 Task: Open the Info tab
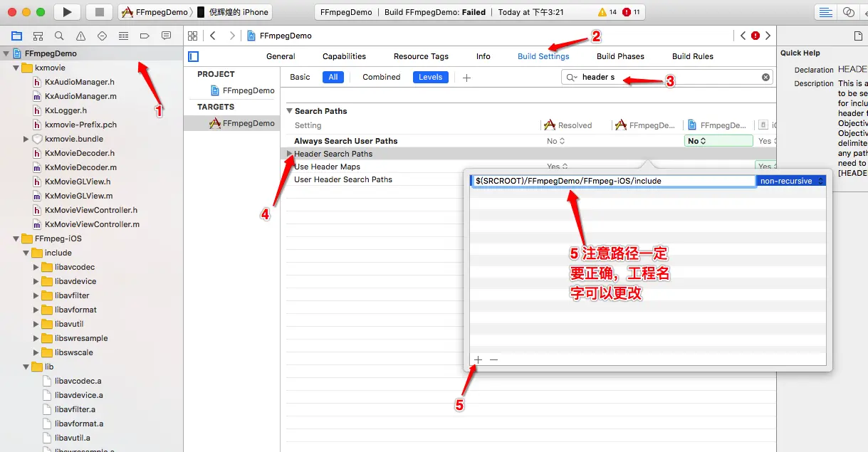483,56
